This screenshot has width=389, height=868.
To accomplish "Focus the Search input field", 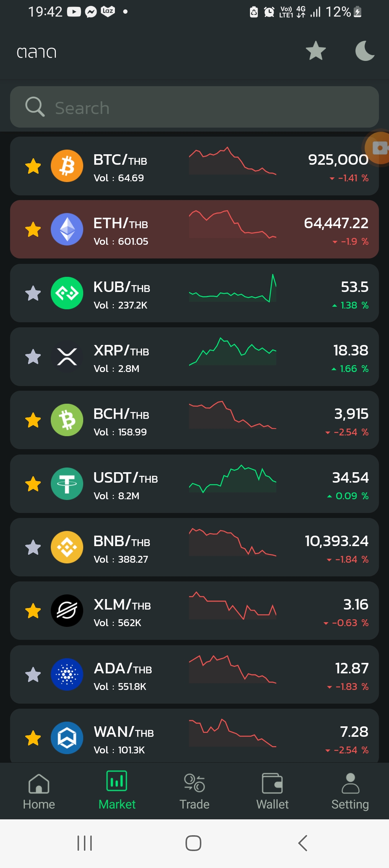I will [x=194, y=107].
